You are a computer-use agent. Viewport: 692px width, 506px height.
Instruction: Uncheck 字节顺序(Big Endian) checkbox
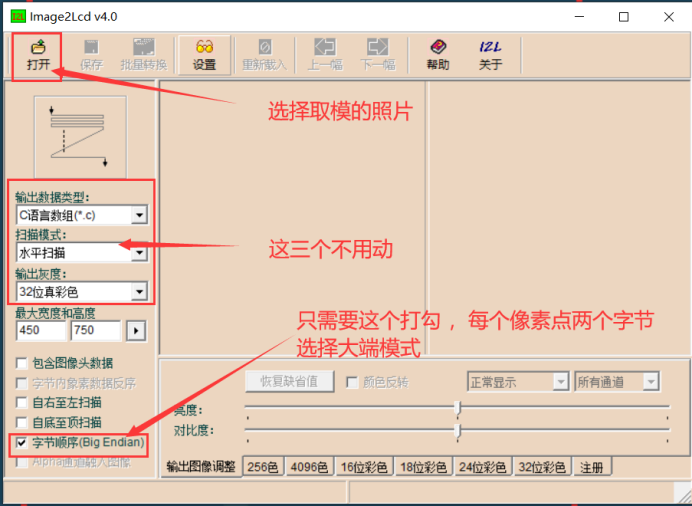pos(21,442)
